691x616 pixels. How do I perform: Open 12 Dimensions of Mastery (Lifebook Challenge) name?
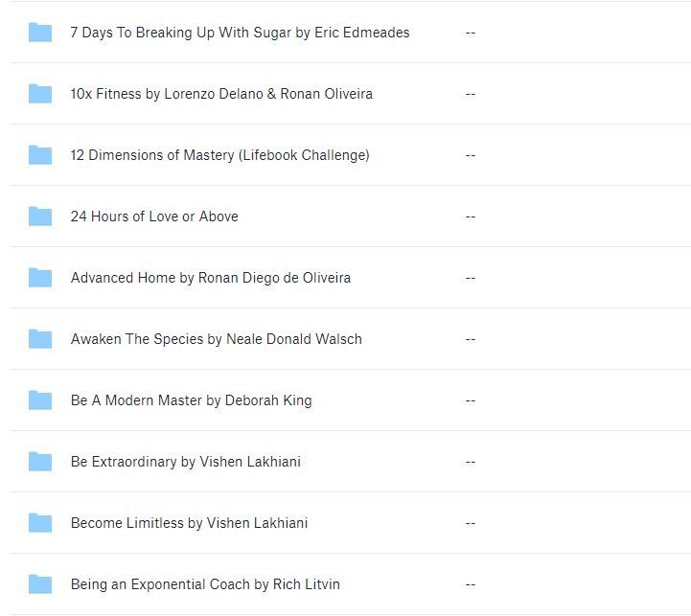point(219,155)
